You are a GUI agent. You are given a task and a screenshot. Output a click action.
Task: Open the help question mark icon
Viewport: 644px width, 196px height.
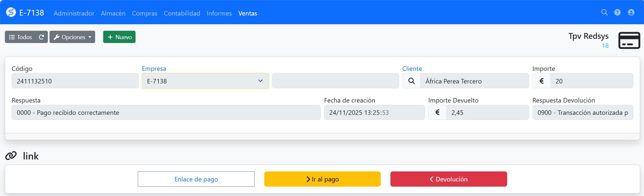pos(617,13)
